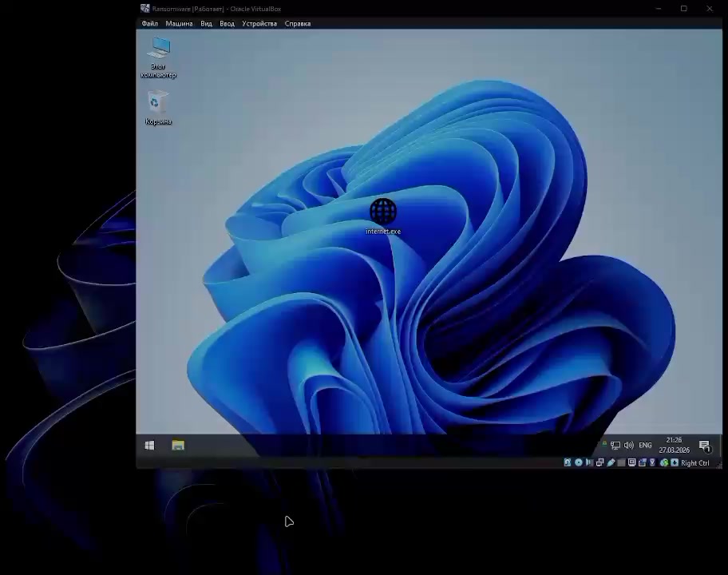Viewport: 728px width, 575px height.
Task: Open the guest Windows Start menu
Action: tap(149, 446)
